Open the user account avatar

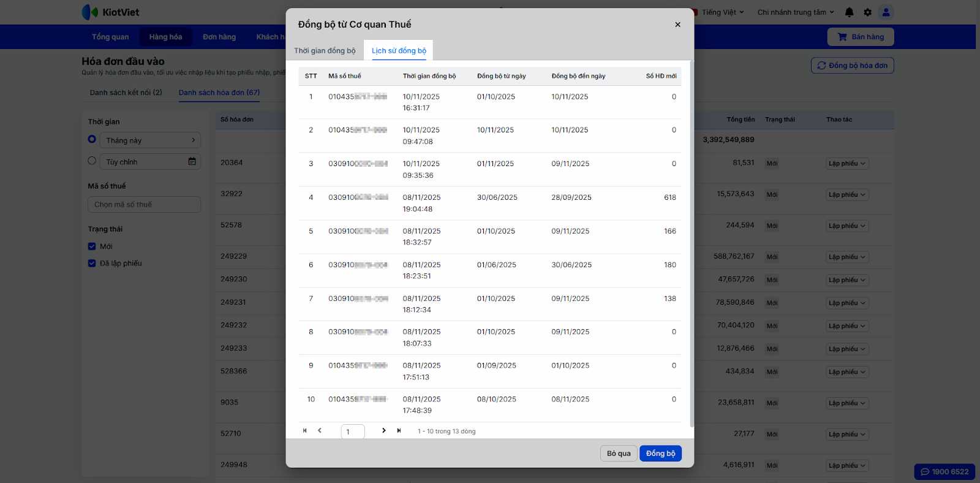pyautogui.click(x=886, y=12)
